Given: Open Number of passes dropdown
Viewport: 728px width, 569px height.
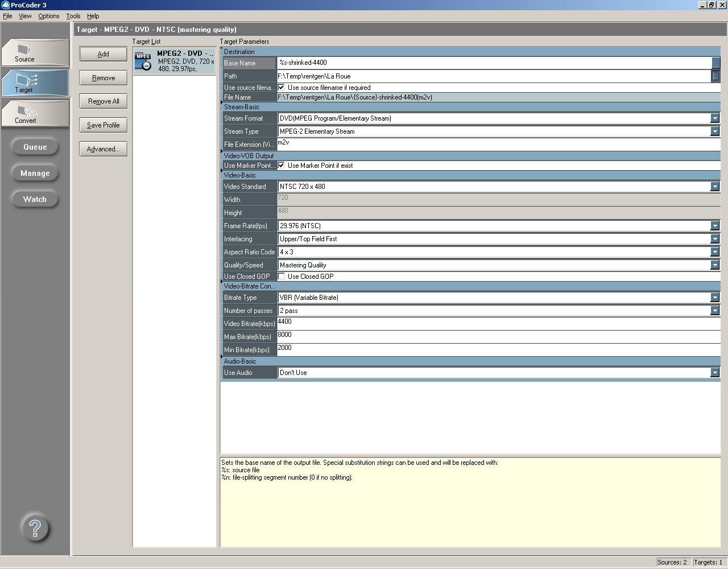Looking at the screenshot, I should pos(715,311).
